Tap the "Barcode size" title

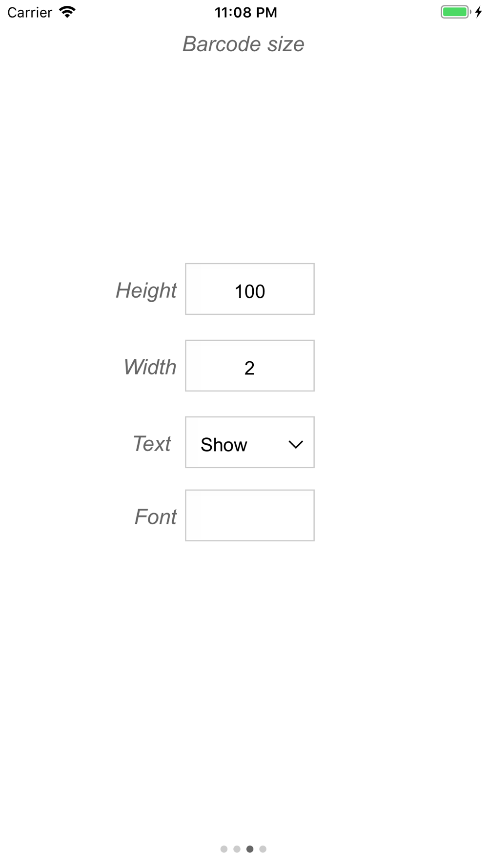pyautogui.click(x=244, y=44)
